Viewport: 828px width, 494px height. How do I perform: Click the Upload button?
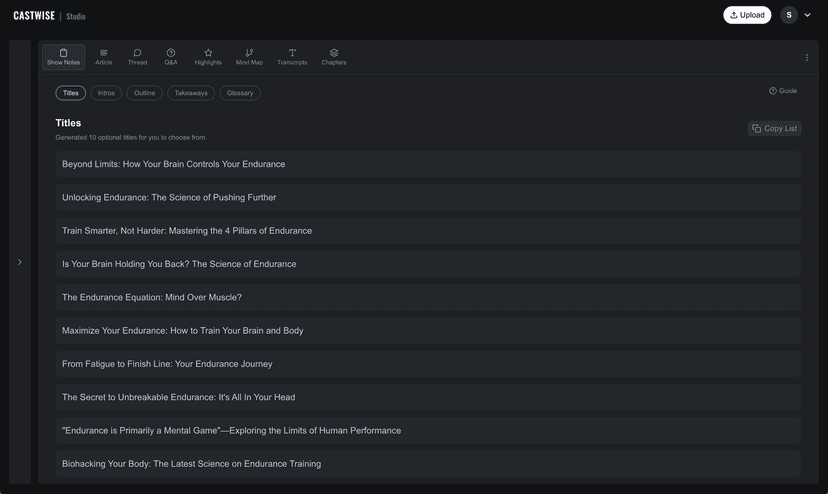click(x=747, y=15)
